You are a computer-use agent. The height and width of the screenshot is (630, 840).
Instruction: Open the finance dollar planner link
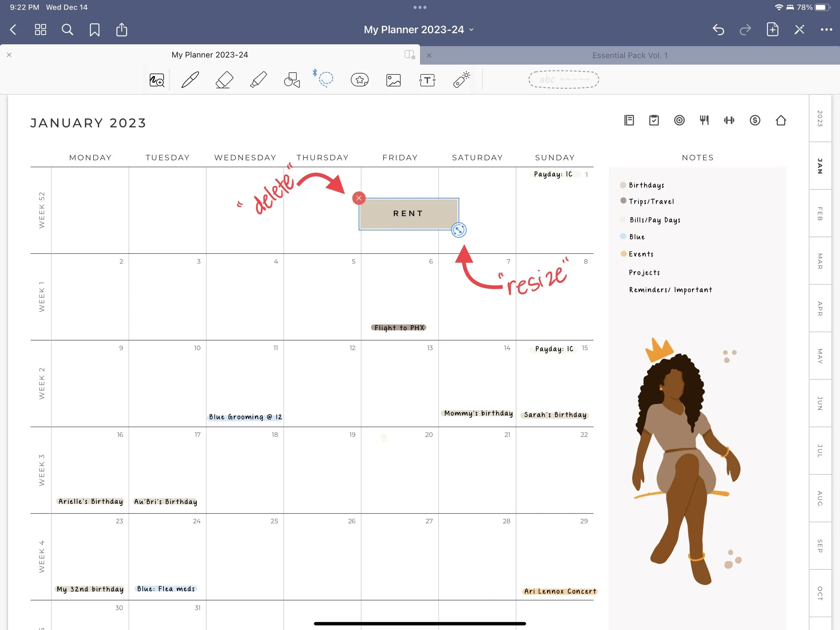point(755,120)
